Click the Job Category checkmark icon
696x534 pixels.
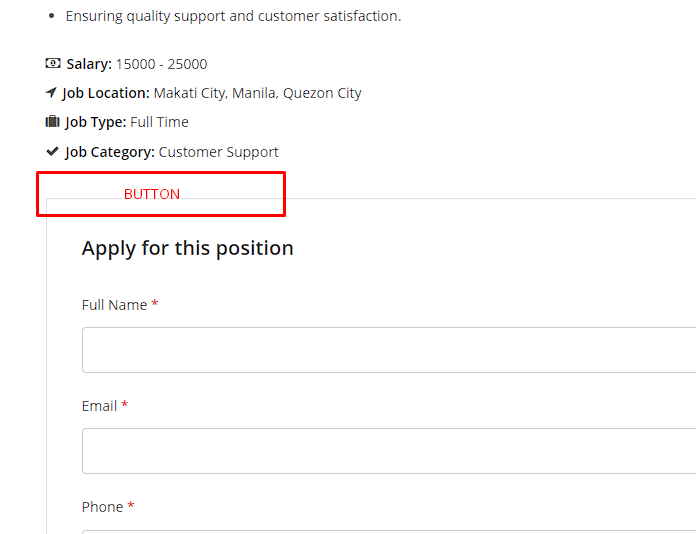(x=52, y=151)
